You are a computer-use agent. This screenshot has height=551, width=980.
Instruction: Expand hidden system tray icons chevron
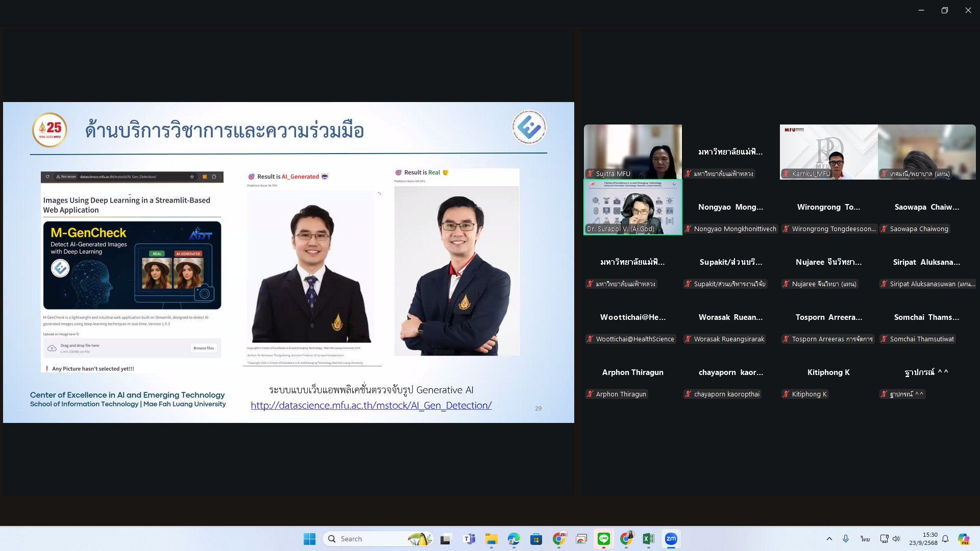[829, 539]
